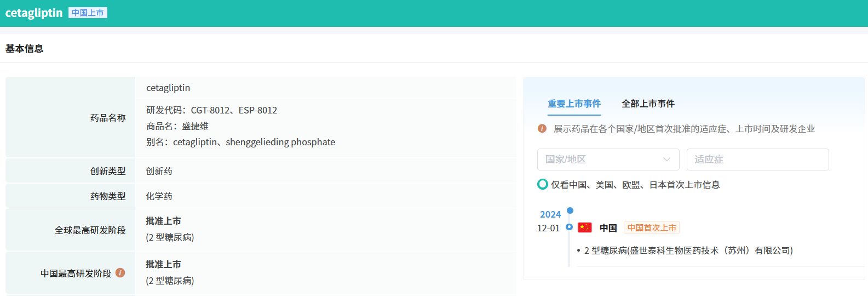Click the 基本信息 section heading
Viewport: 868px width, 296px height.
pos(24,49)
